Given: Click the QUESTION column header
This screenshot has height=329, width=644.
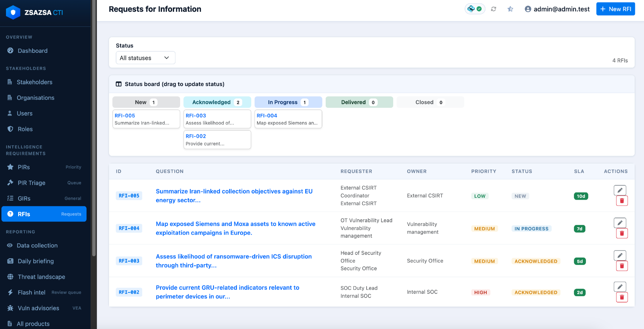Looking at the screenshot, I should tap(169, 171).
